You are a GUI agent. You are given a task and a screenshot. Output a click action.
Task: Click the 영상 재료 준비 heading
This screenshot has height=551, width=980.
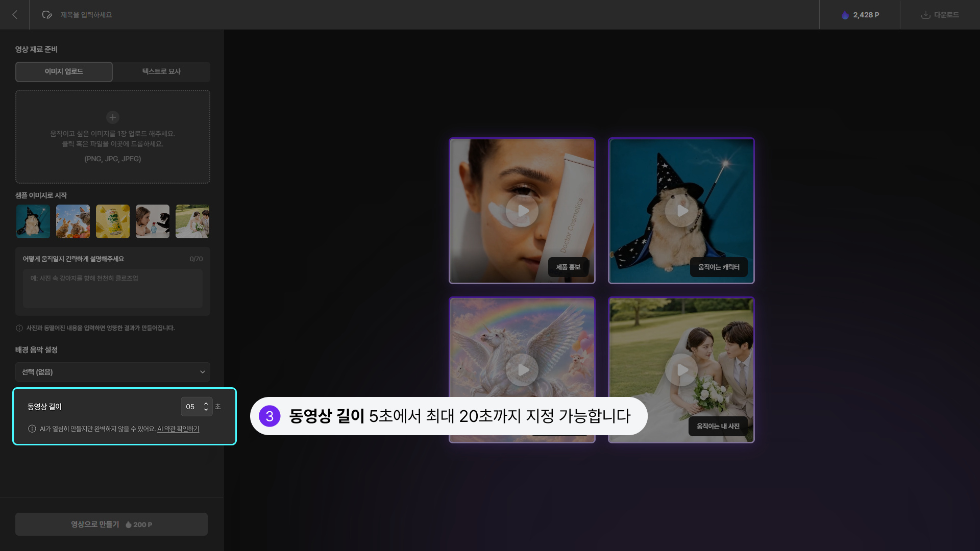(x=36, y=49)
